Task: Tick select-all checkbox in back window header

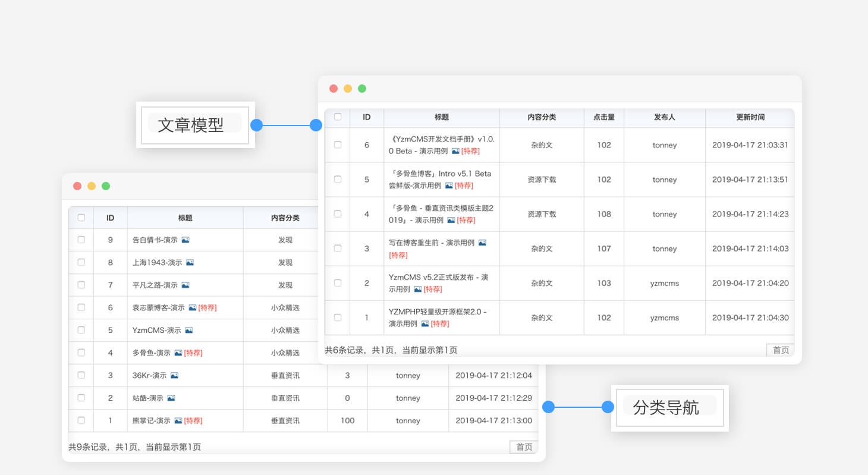Action: click(x=81, y=218)
